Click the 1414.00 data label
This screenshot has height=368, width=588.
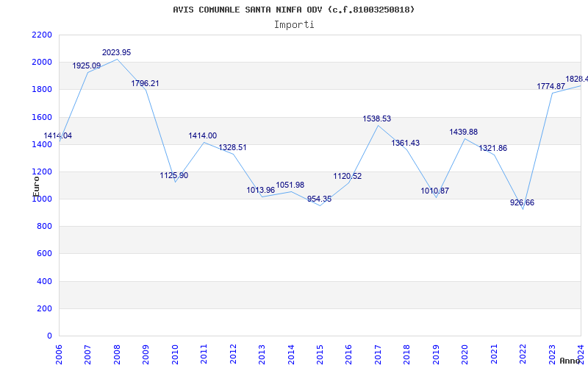(x=203, y=136)
